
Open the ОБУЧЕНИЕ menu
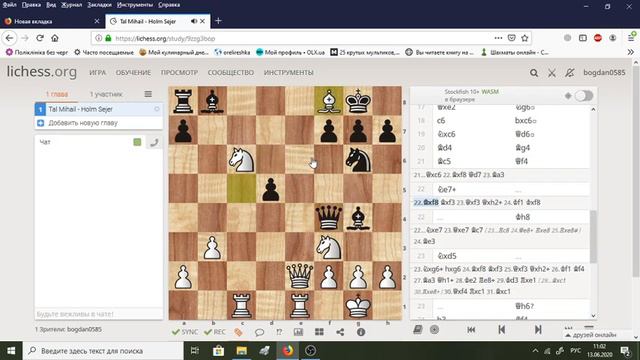[x=133, y=73]
